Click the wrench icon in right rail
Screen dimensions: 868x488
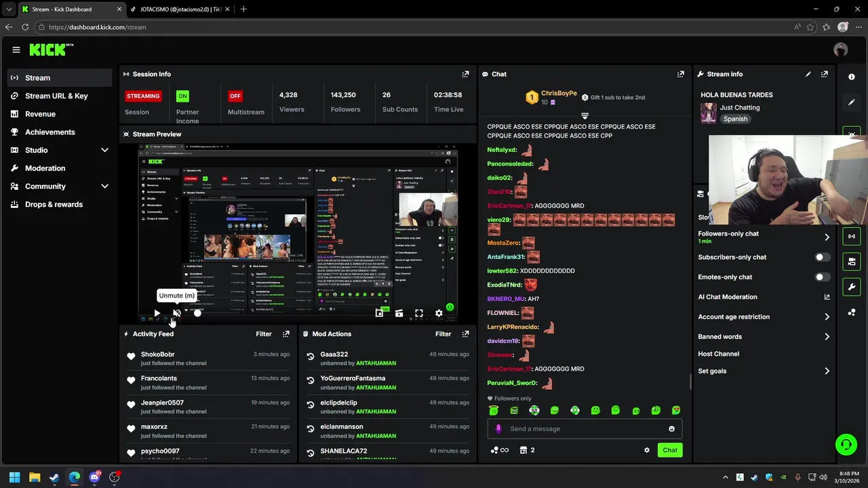pos(852,287)
